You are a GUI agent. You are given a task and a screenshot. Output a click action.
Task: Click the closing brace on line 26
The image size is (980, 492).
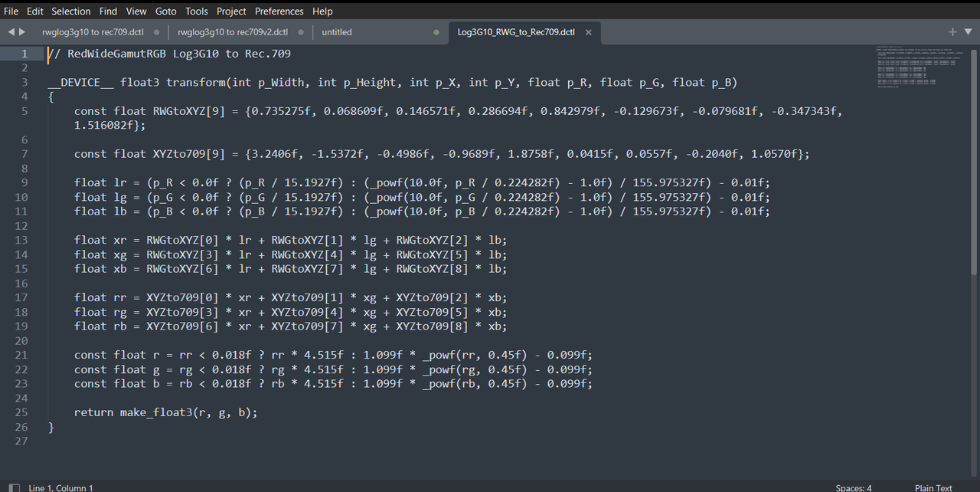point(51,427)
